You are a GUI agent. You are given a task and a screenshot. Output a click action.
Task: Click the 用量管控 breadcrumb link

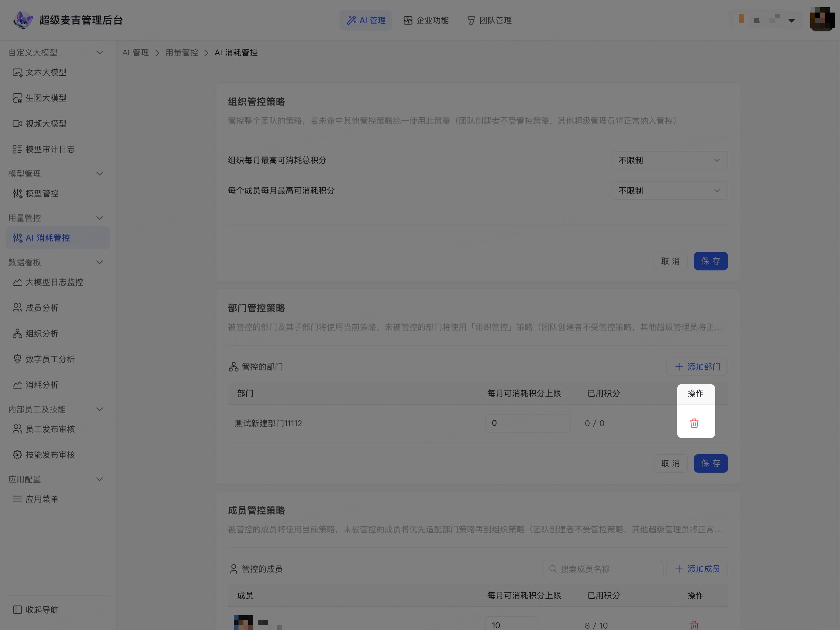tap(182, 53)
